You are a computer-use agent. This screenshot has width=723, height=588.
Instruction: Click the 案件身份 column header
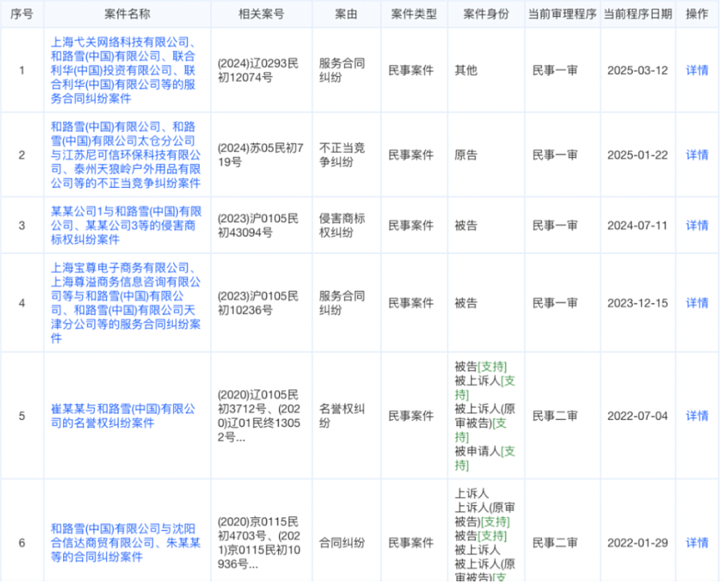pos(486,14)
